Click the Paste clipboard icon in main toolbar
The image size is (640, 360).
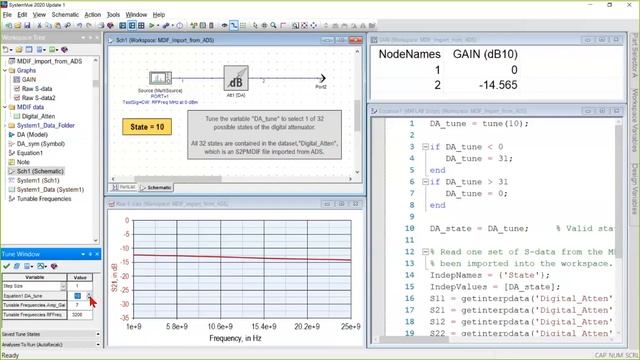coord(58,25)
